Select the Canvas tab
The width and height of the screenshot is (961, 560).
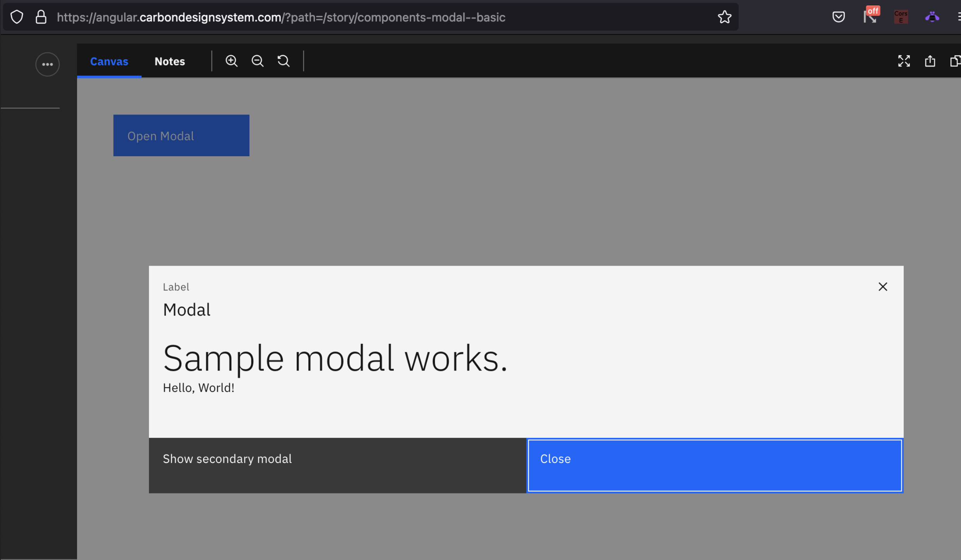[109, 61]
